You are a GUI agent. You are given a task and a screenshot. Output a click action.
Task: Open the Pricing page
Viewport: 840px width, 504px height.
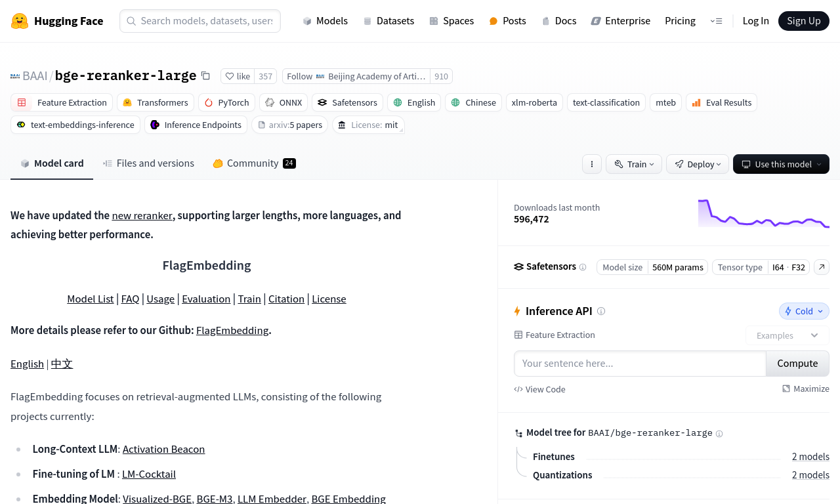point(680,21)
